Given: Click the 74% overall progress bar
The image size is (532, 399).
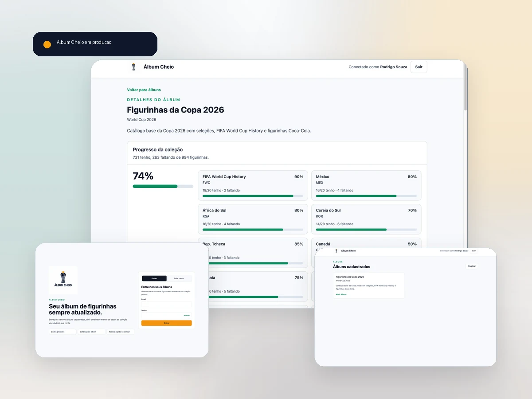Looking at the screenshot, I should point(163,186).
